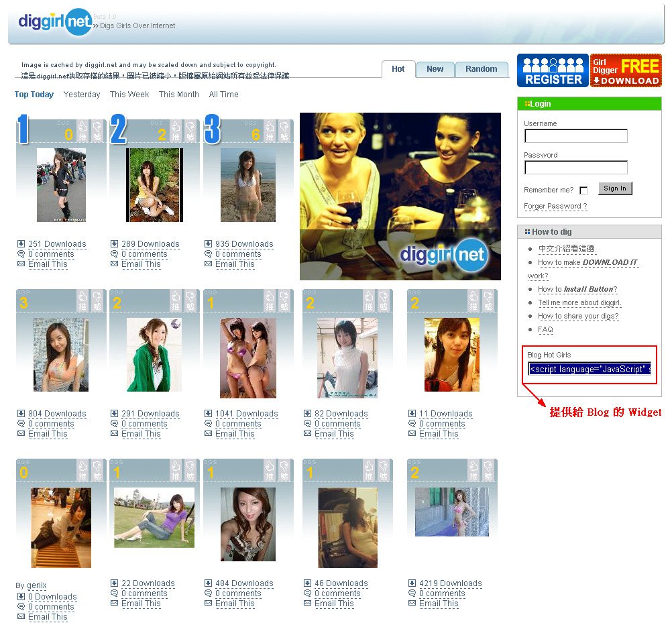
Task: Focus the Username input field
Action: coord(576,136)
